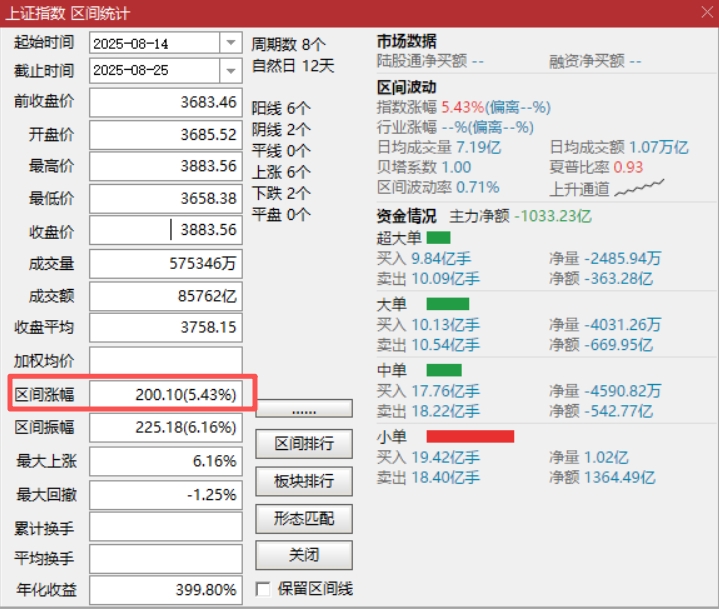Click 下跌 2个 text
The width and height of the screenshot is (719, 609).
coord(281,193)
